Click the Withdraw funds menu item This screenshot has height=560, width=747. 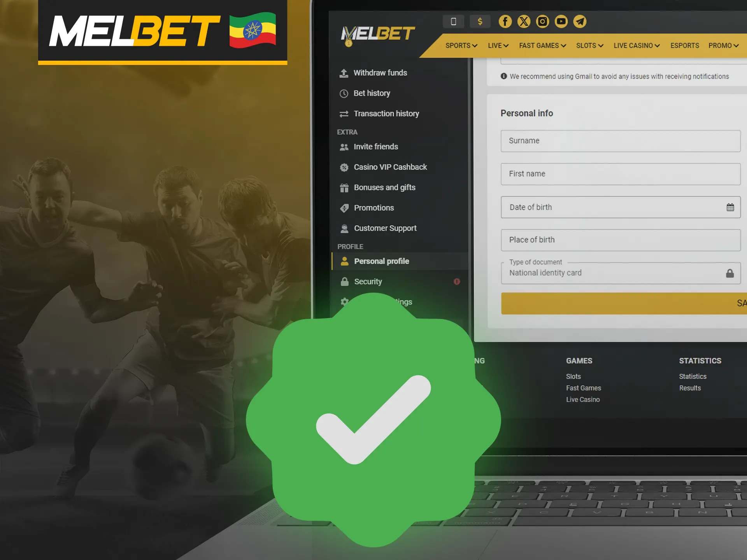coord(380,72)
